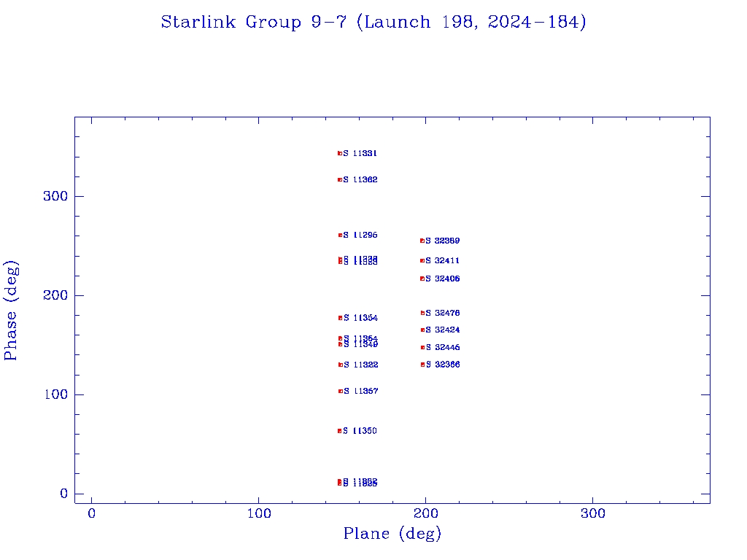Click the satellite label S 32406

443,279
